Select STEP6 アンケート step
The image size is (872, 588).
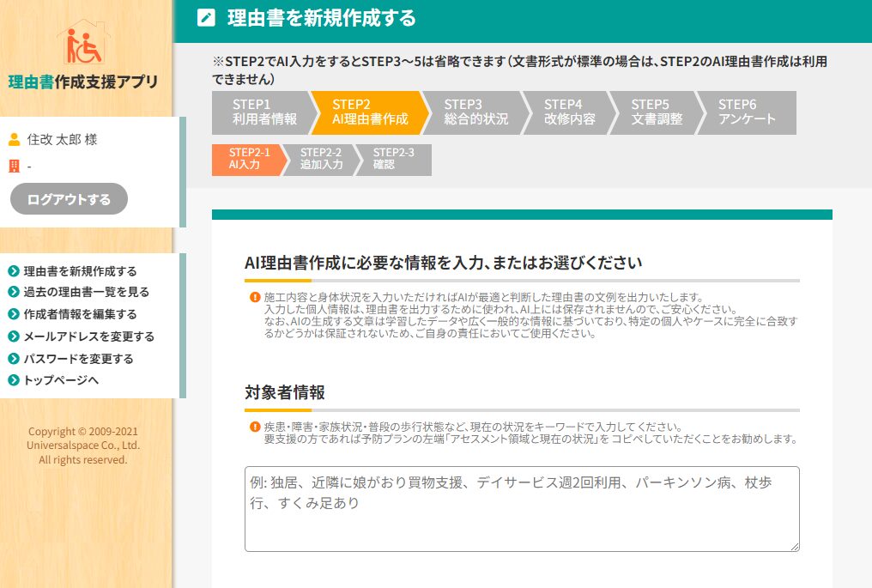(747, 112)
